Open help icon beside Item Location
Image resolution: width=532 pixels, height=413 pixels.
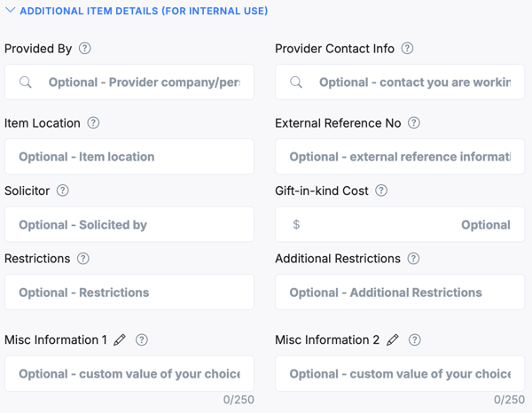click(93, 122)
